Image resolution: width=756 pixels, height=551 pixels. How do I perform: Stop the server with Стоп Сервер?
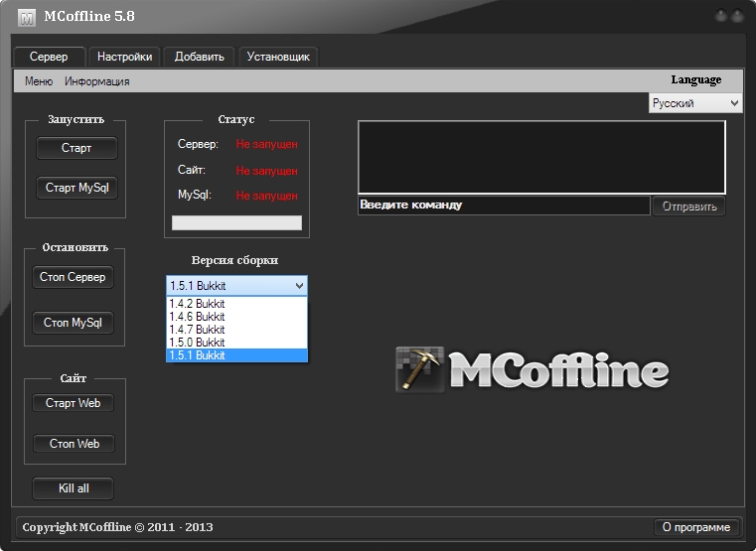coord(73,277)
